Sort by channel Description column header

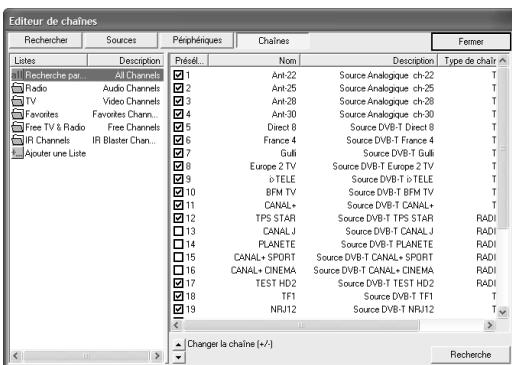[x=369, y=61]
